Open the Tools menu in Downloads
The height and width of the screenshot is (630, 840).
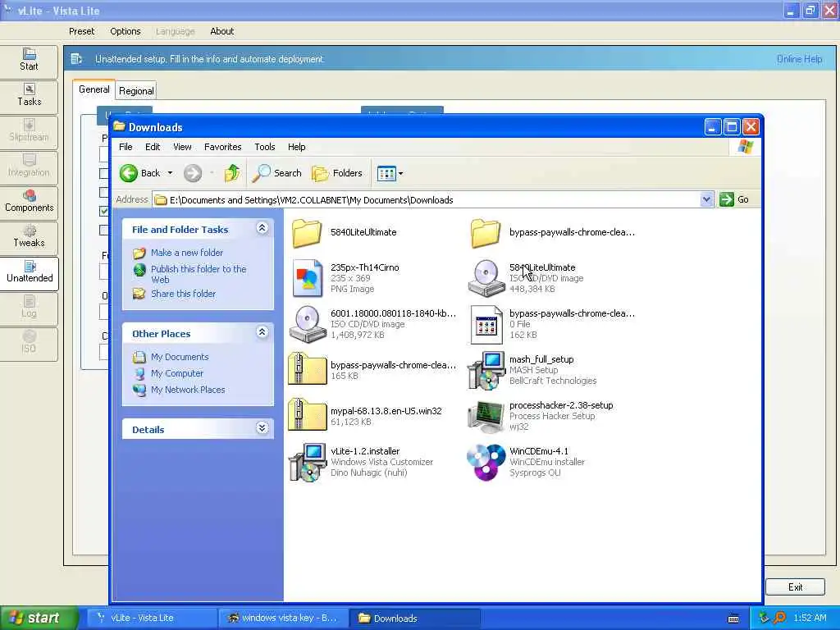(x=265, y=147)
